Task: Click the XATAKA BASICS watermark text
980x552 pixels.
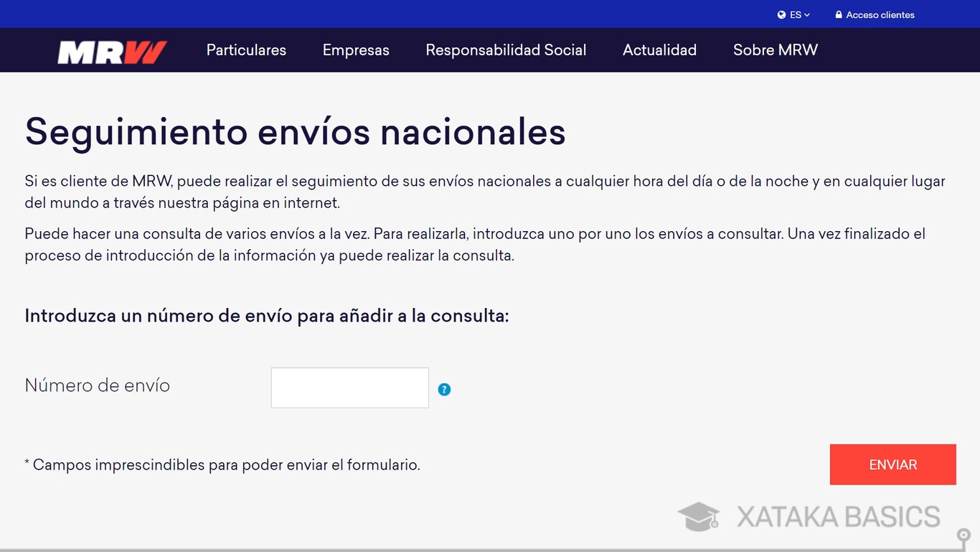Action: (x=838, y=517)
